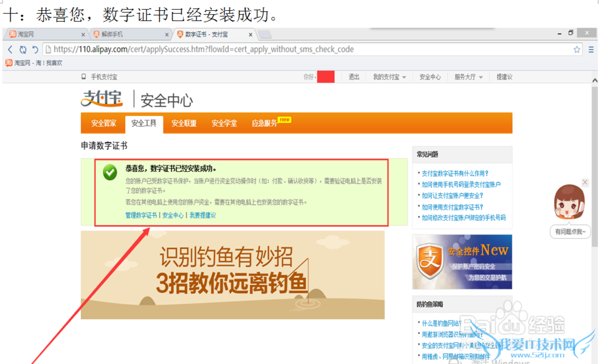Screen dimensions: 599x364
Task: Click the 申请数字证书 heading
Action: [x=104, y=145]
